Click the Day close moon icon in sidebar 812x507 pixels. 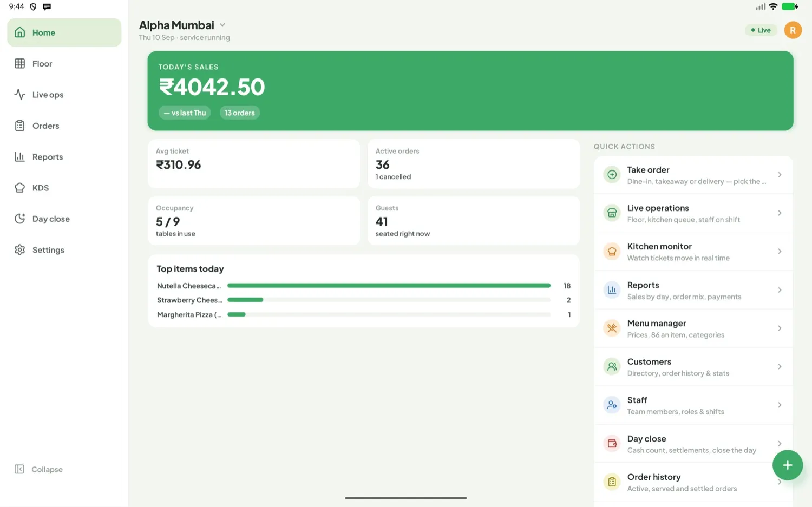click(x=20, y=219)
